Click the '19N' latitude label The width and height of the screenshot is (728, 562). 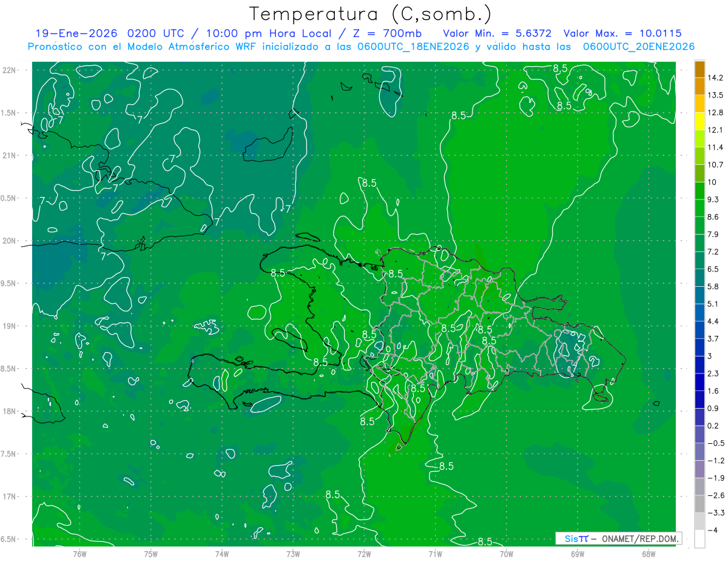(x=10, y=326)
